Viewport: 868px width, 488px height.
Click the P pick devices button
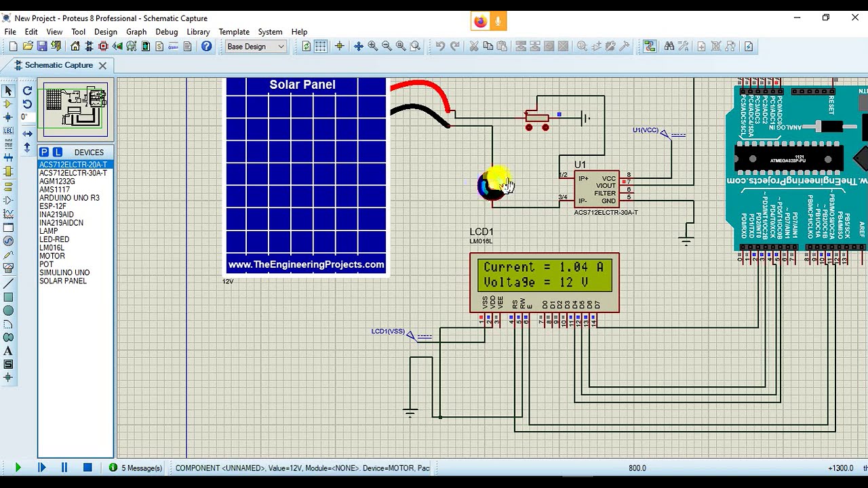44,152
